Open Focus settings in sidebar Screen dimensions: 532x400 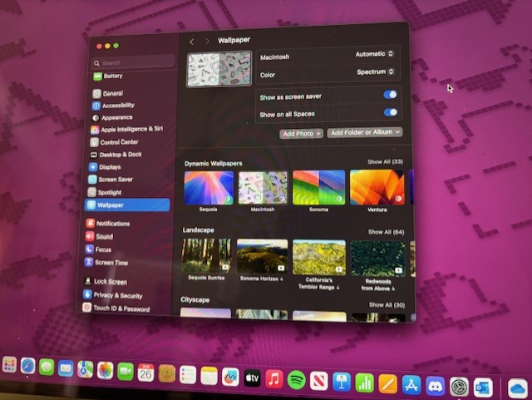point(103,249)
